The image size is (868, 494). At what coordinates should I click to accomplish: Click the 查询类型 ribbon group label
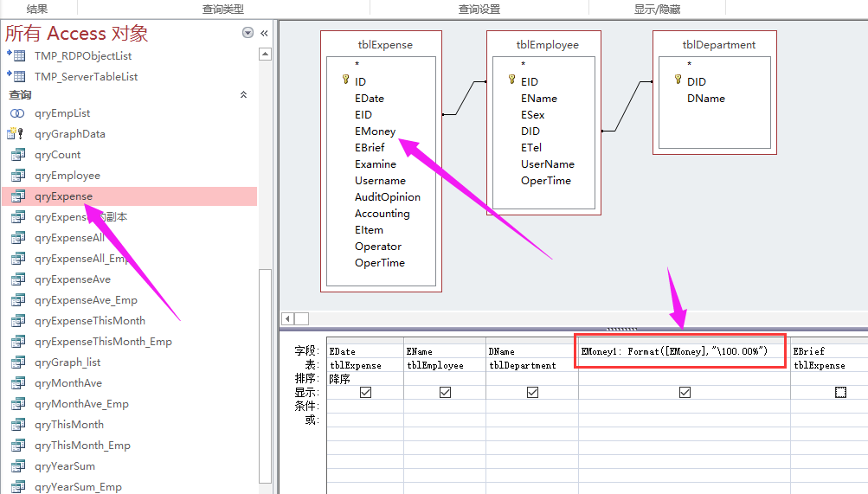pyautogui.click(x=223, y=9)
